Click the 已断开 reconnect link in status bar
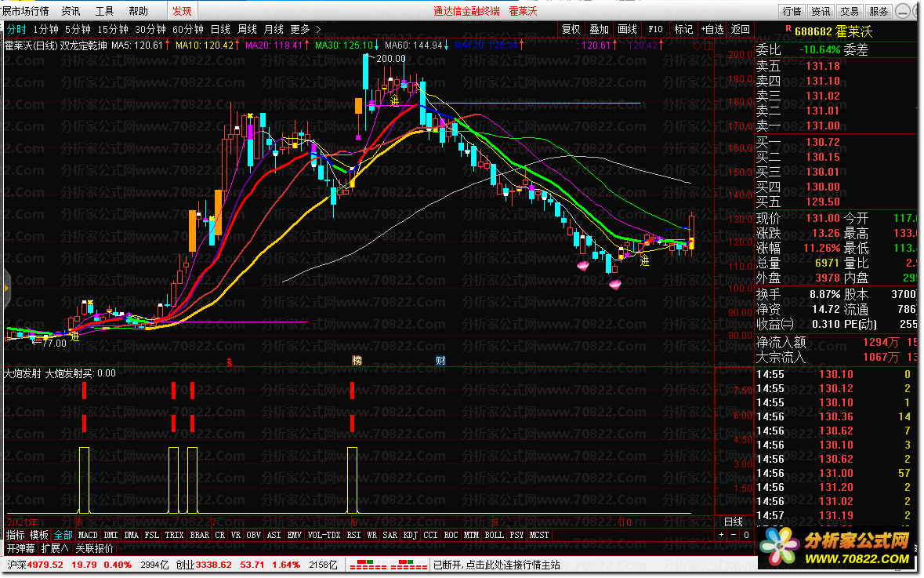The image size is (924, 578). 496,565
